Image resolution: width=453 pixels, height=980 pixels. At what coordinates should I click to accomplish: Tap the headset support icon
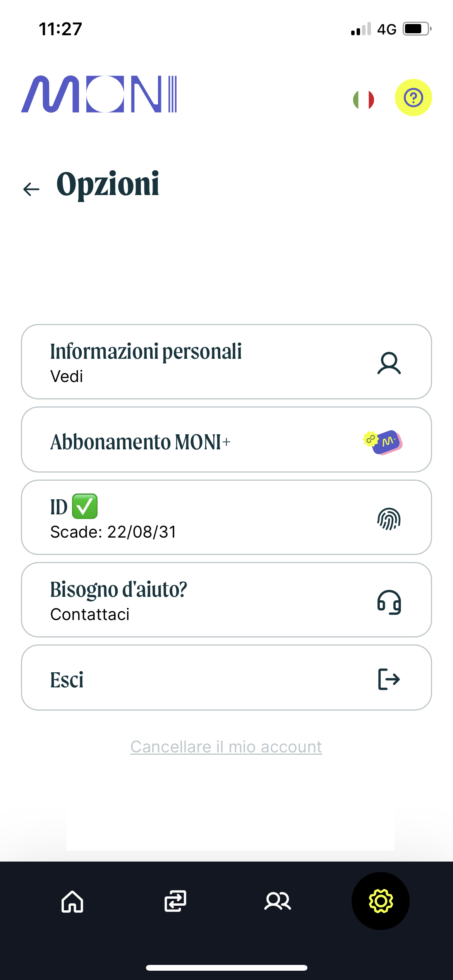pos(389,602)
